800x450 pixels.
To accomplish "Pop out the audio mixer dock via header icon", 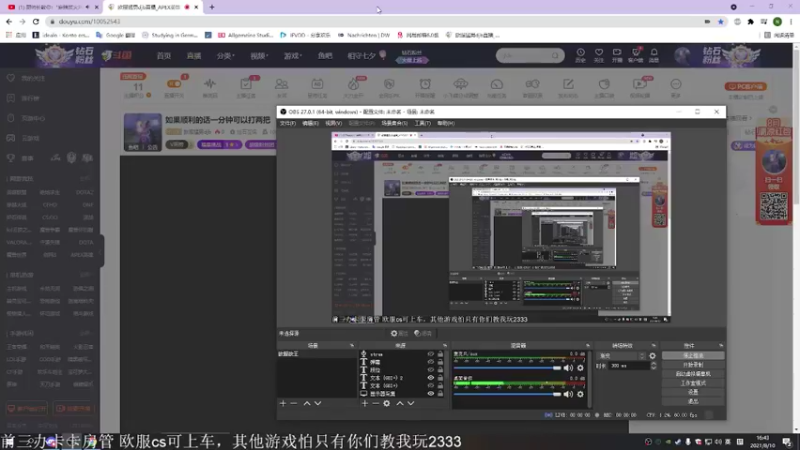I will [588, 345].
